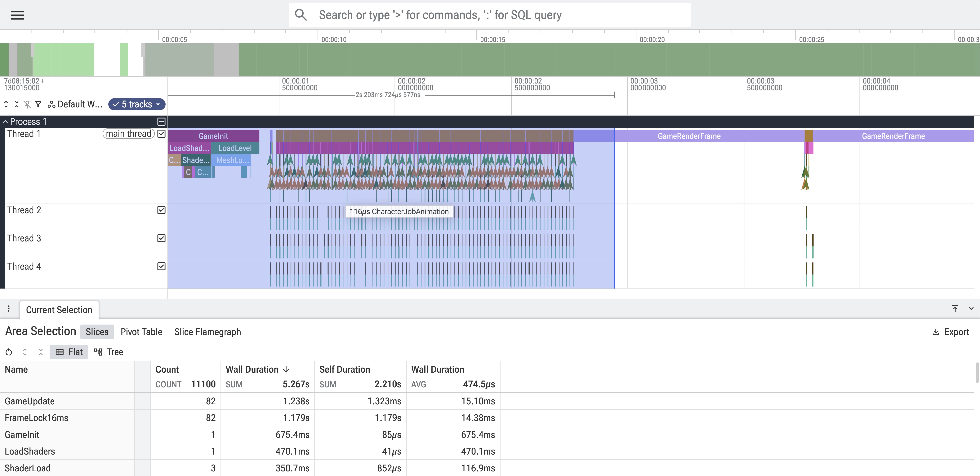
Task: Toggle sort on first Wall Duration column
Action: (x=258, y=370)
